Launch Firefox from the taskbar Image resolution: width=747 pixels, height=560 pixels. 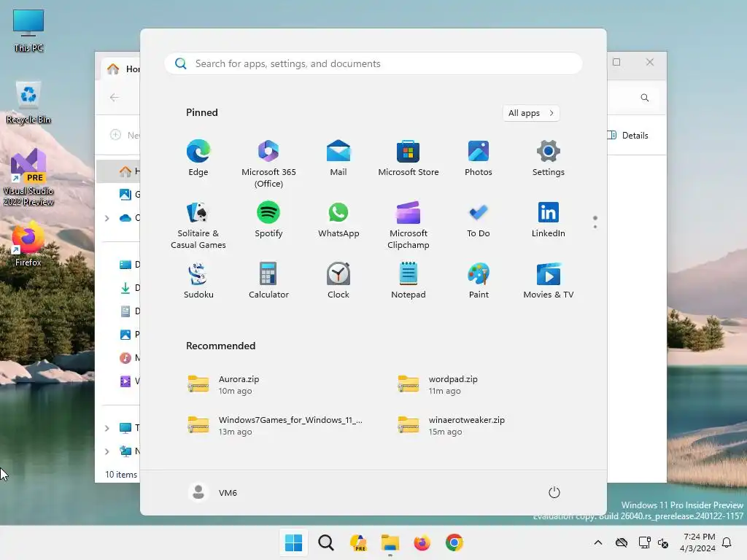[422, 542]
